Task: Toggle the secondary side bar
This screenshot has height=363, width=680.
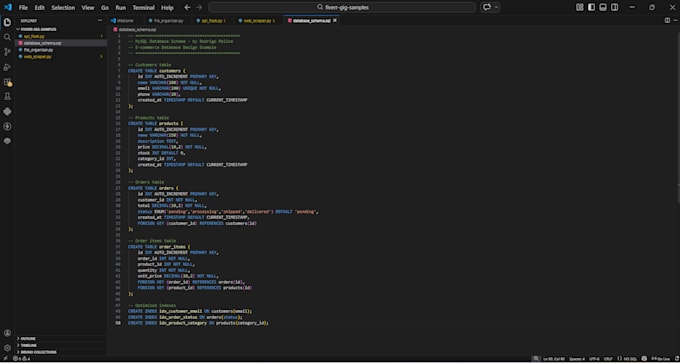Action: click(615, 7)
